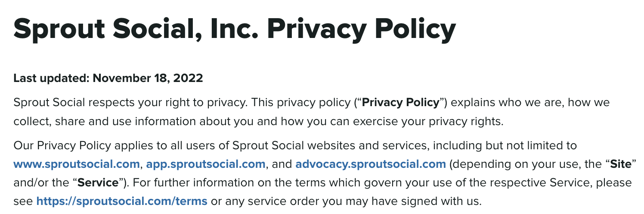Click the date "November 18, 2022"
This screenshot has height=214, width=644.
coord(148,79)
